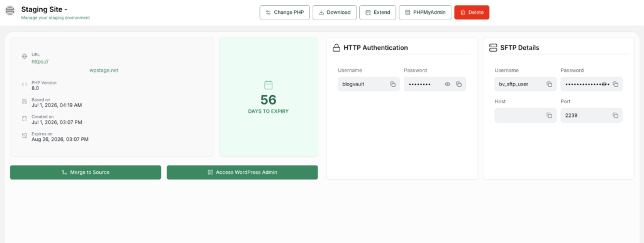This screenshot has width=644, height=243.
Task: Copy the SFTP host value
Action: [x=549, y=116]
